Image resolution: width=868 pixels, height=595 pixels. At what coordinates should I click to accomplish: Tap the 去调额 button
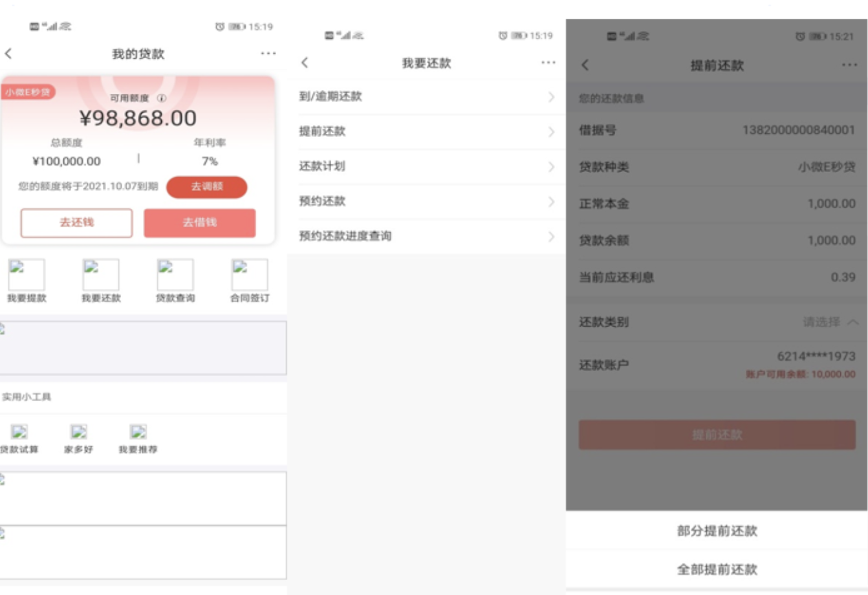[207, 187]
